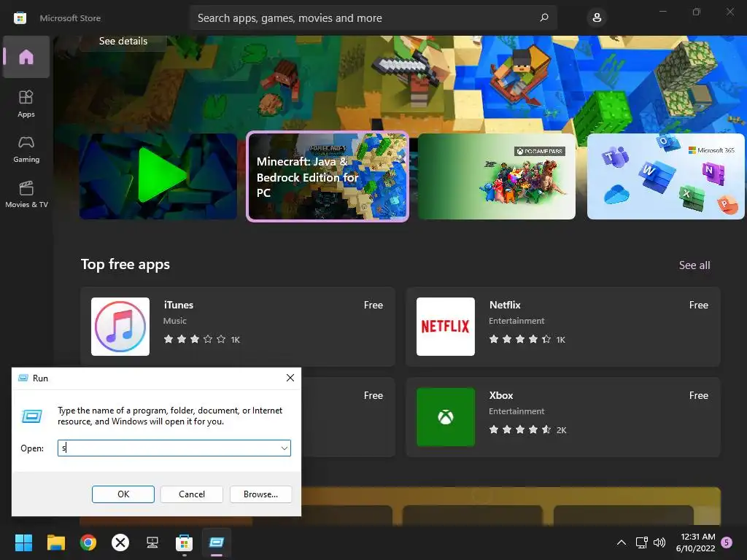Click the Run taskbar icon
This screenshot has height=560, width=747.
[216, 542]
